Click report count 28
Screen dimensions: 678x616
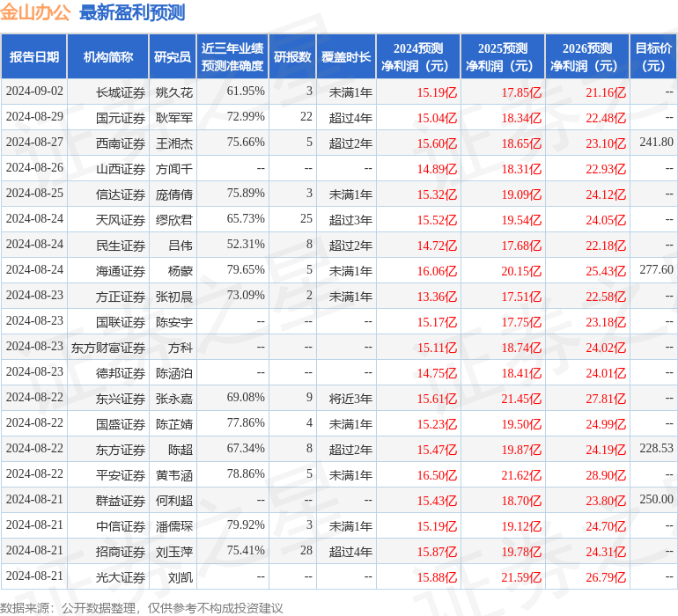(x=306, y=550)
